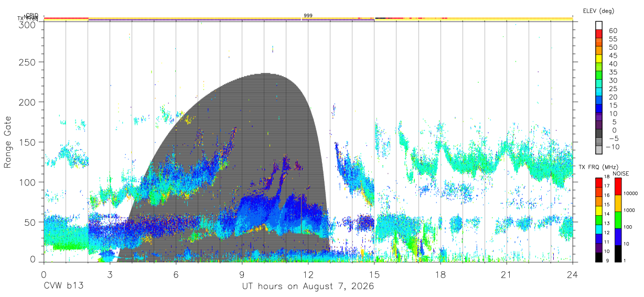Click 'UT hours on August 7, 2026' axis title

pyautogui.click(x=308, y=287)
